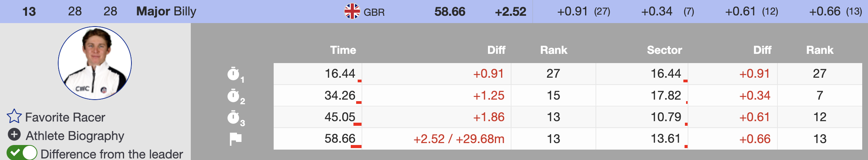Click the Time column header

click(343, 50)
